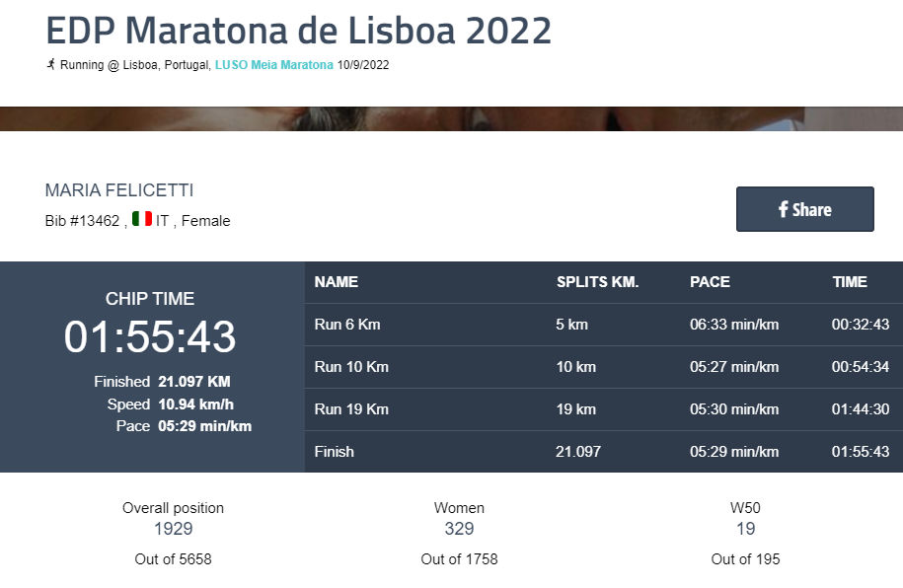
Task: Select the Finish split row
Action: (x=603, y=452)
